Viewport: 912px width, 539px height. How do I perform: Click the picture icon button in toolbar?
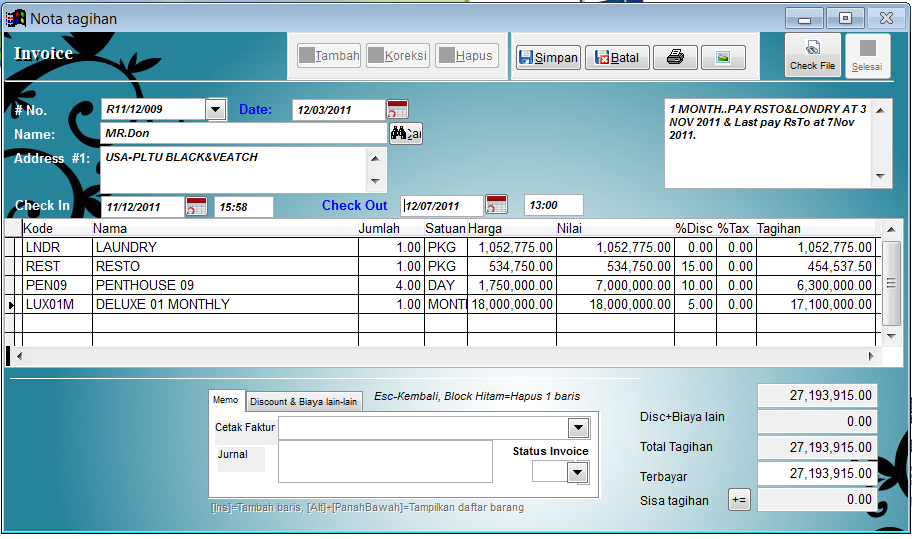point(723,58)
